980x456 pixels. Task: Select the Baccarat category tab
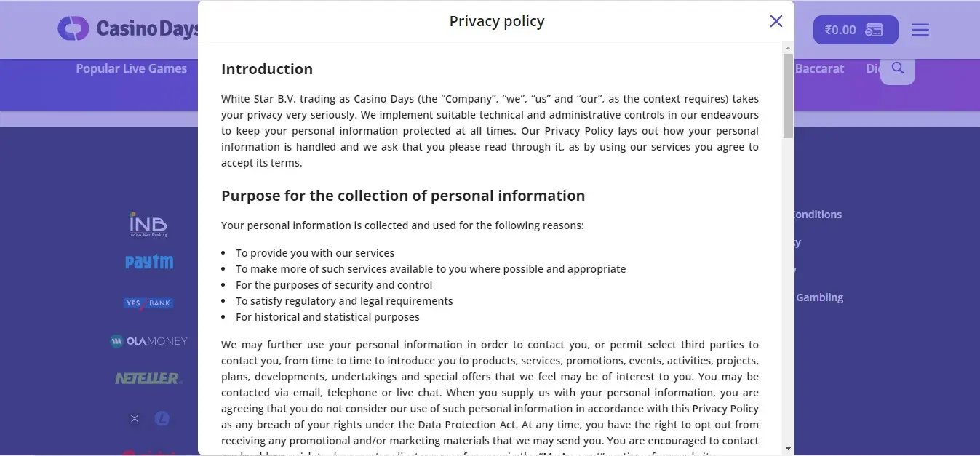click(820, 68)
